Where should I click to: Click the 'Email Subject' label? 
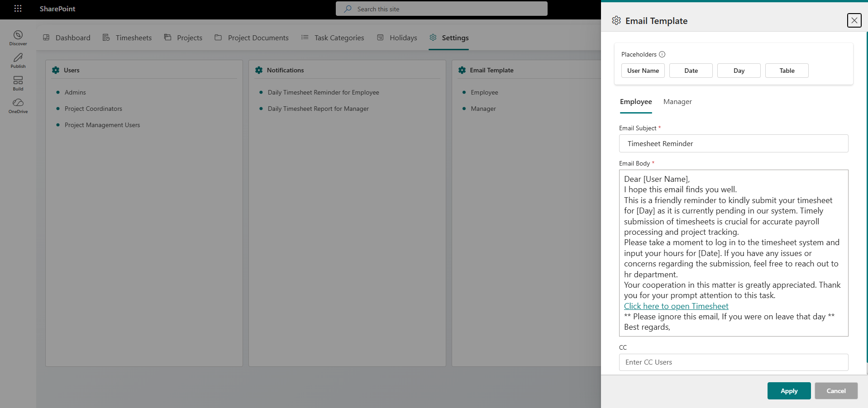(638, 128)
